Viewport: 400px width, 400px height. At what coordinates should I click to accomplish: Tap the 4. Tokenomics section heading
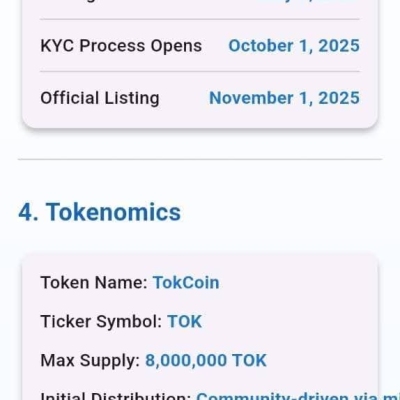99,212
